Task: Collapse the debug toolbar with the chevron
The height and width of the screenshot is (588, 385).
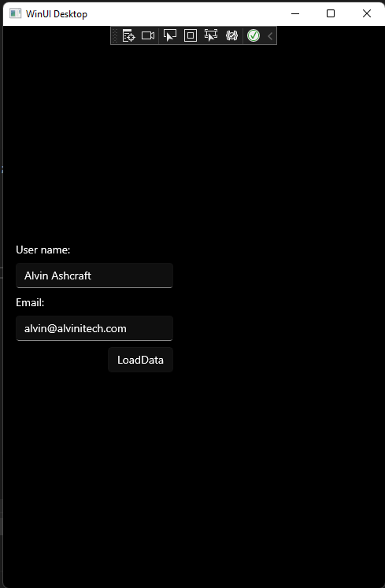Action: pyautogui.click(x=270, y=36)
